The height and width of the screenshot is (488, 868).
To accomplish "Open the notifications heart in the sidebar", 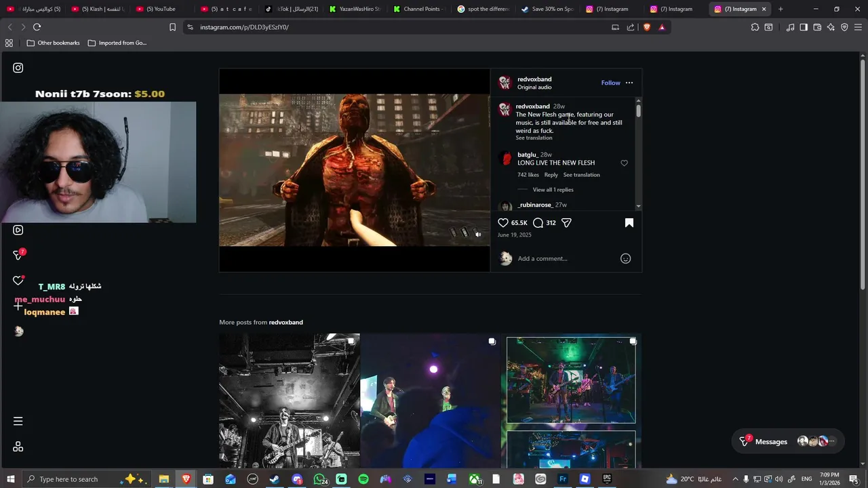I will pyautogui.click(x=18, y=281).
